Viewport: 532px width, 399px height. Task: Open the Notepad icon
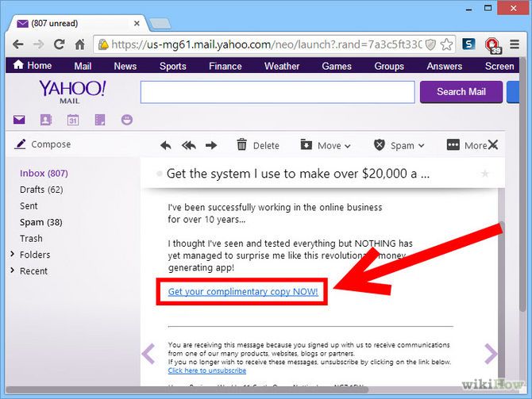[x=100, y=120]
